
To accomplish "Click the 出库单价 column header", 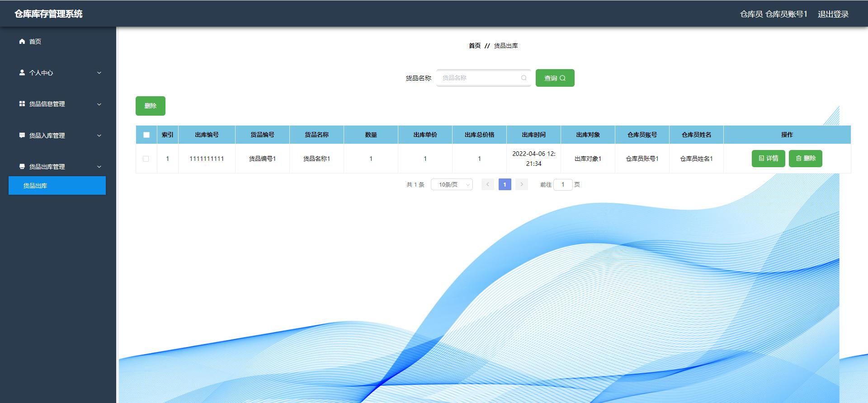I will pos(425,135).
